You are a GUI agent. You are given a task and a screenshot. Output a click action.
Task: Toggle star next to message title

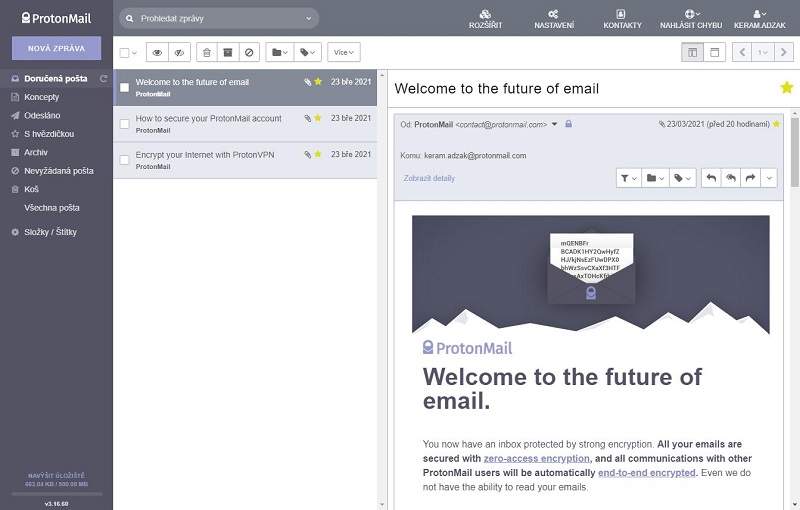pyautogui.click(x=787, y=88)
